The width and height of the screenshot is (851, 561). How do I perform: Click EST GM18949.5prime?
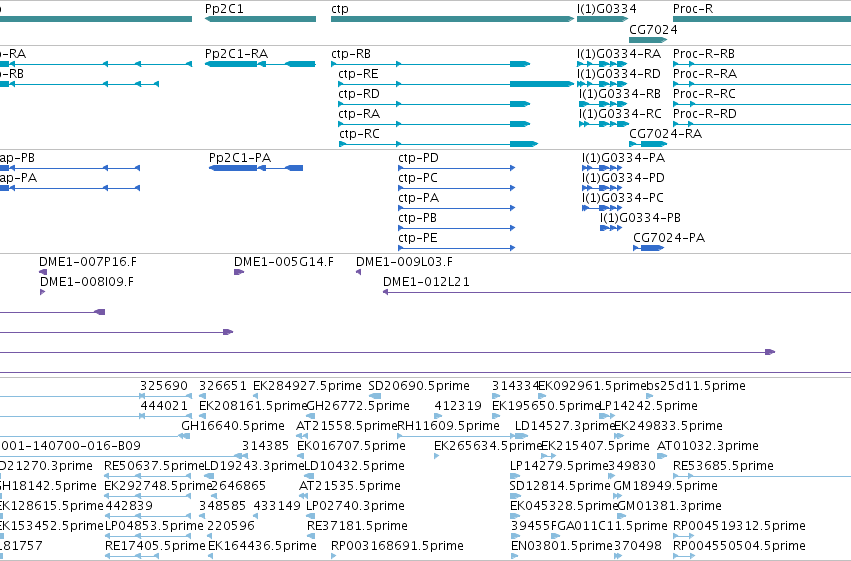665,486
